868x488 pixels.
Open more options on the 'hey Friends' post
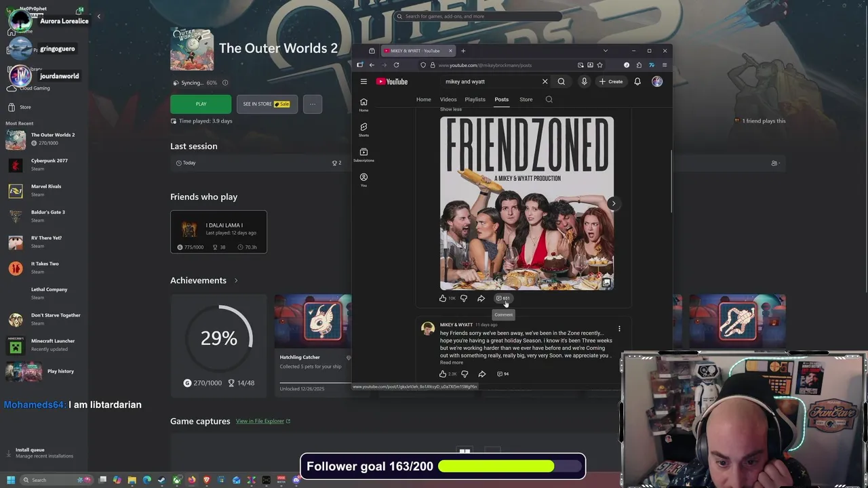coord(619,329)
